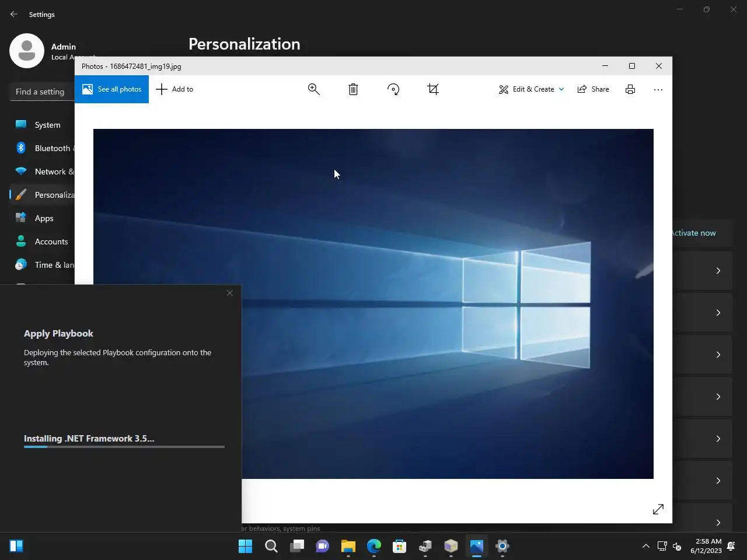The image size is (747, 560).
Task: View the Windows wallpaper image
Action: coord(373,303)
